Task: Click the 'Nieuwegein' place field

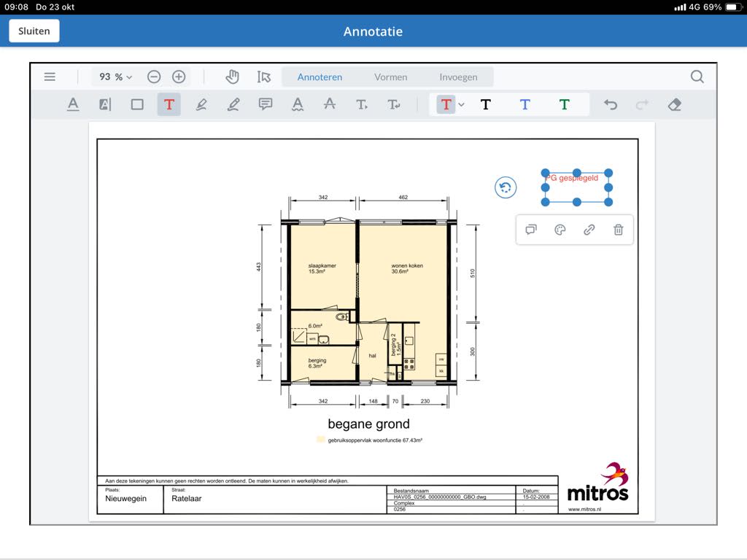Action: [125, 499]
